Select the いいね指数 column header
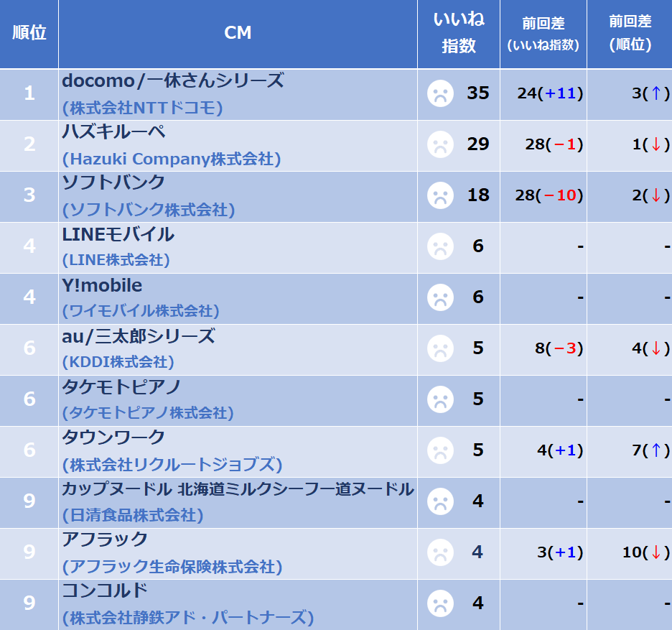Image resolution: width=672 pixels, height=630 pixels. point(459,34)
